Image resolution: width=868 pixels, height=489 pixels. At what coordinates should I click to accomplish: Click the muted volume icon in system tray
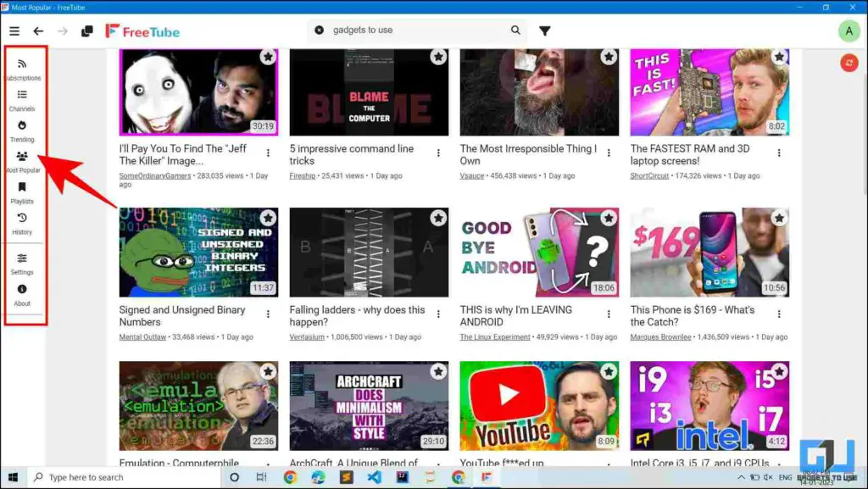click(x=768, y=477)
